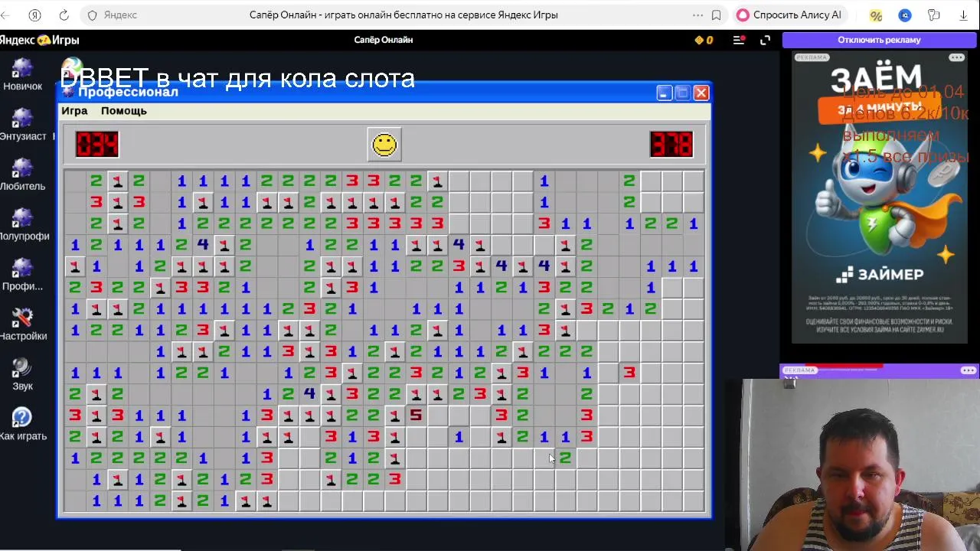The image size is (980, 551).
Task: Toggle the Звук sound icon
Action: pos(22,368)
